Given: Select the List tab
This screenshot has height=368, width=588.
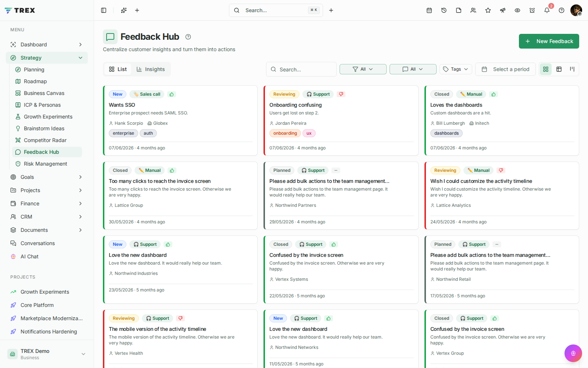Looking at the screenshot, I should coord(118,69).
